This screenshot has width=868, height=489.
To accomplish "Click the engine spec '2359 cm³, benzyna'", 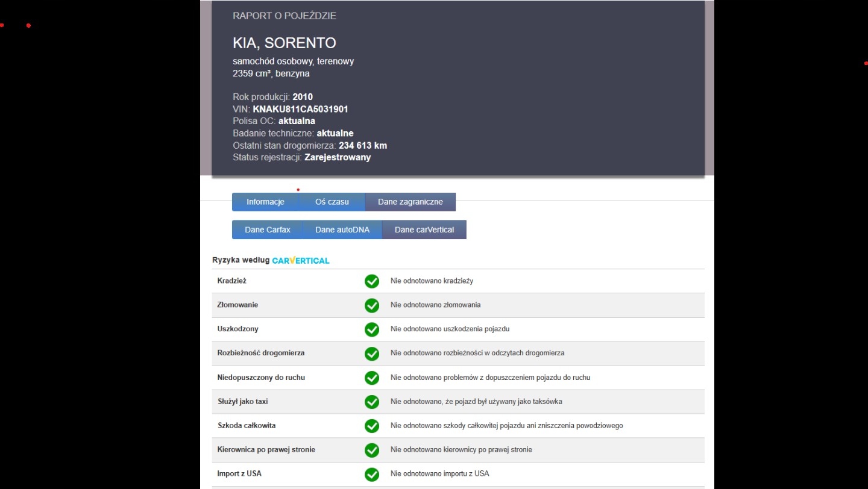I will pyautogui.click(x=271, y=73).
